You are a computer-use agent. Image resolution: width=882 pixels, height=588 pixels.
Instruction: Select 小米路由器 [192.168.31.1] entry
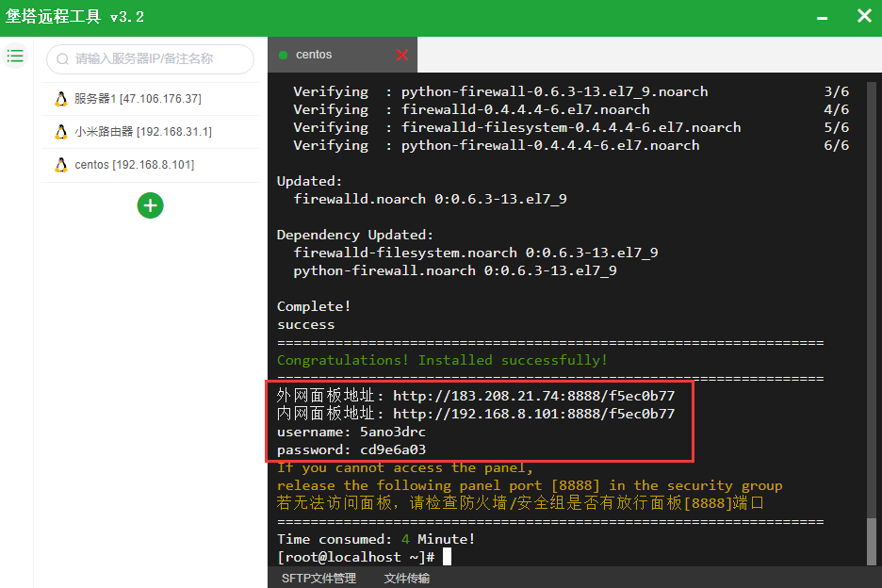point(150,132)
